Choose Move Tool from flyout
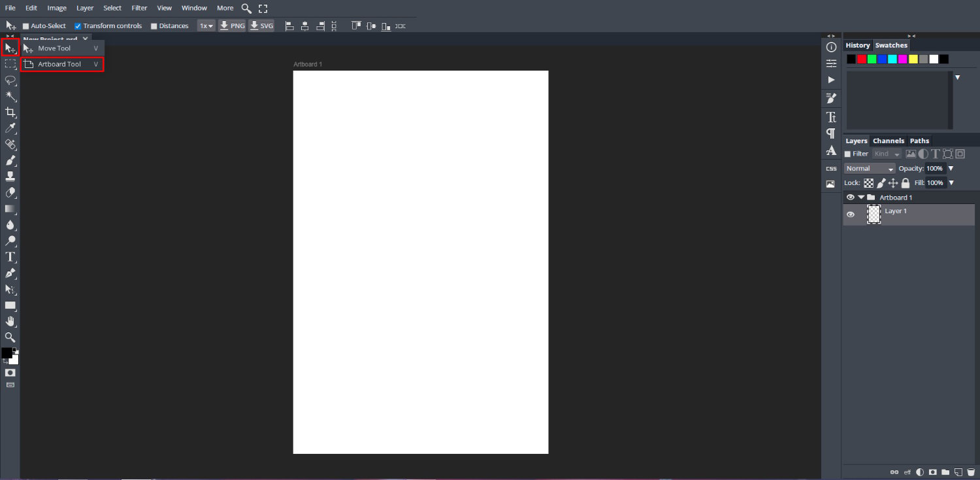 click(x=62, y=48)
